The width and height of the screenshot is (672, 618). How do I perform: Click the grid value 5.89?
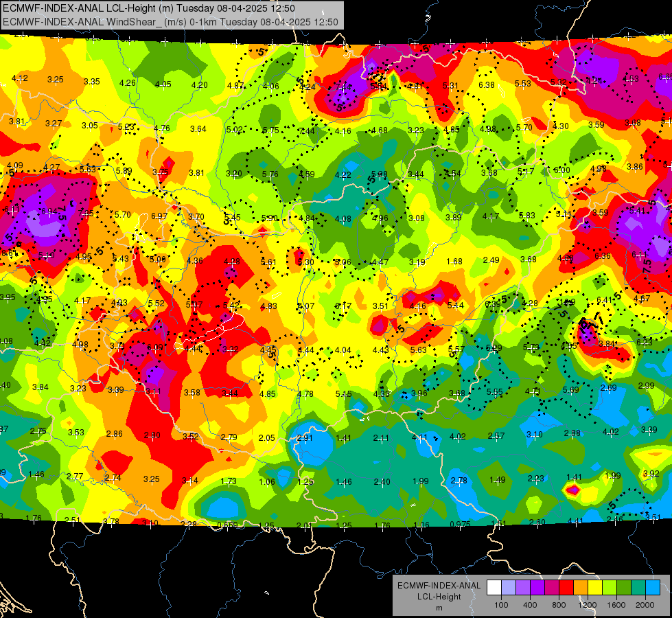pyautogui.click(x=124, y=171)
